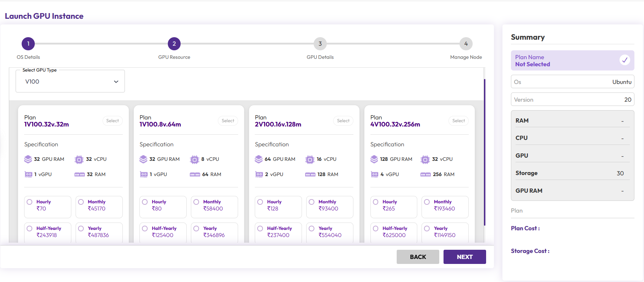Click vCPU chip icon in 4V100.32v.256m plan
The image size is (644, 282).
[x=425, y=159]
